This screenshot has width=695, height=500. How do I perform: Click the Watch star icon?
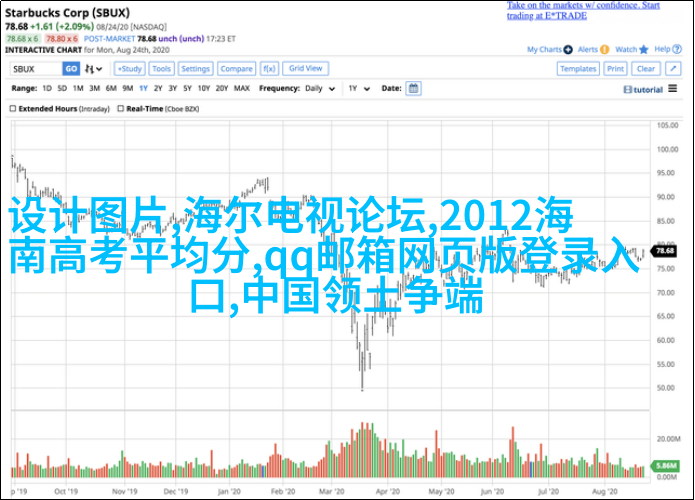pyautogui.click(x=644, y=50)
